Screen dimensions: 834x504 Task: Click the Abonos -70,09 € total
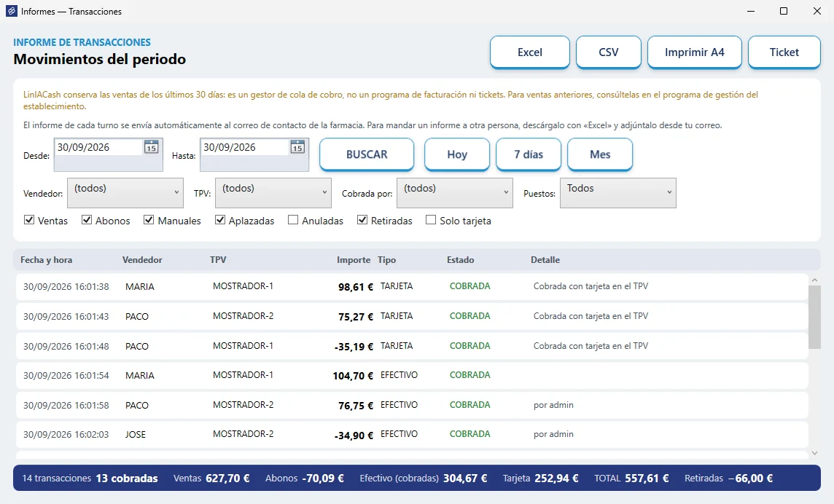(304, 479)
